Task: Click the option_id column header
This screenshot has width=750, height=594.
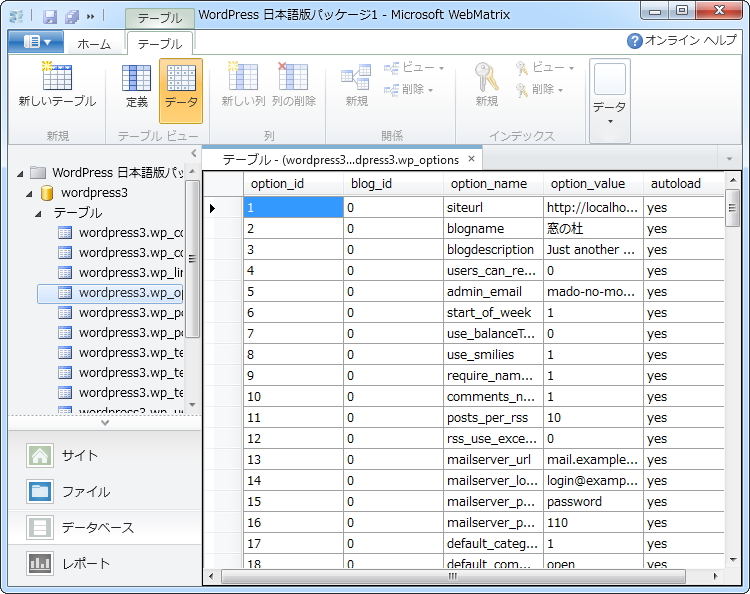Action: (x=293, y=184)
